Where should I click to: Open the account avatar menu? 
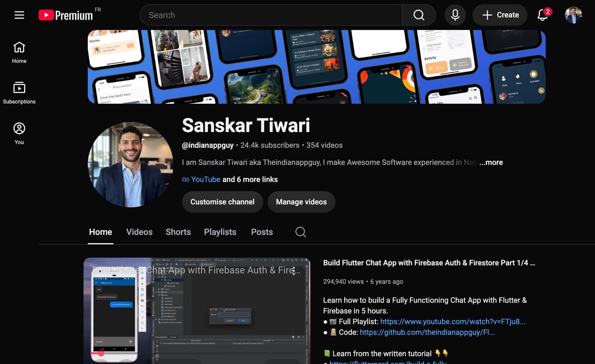click(573, 15)
